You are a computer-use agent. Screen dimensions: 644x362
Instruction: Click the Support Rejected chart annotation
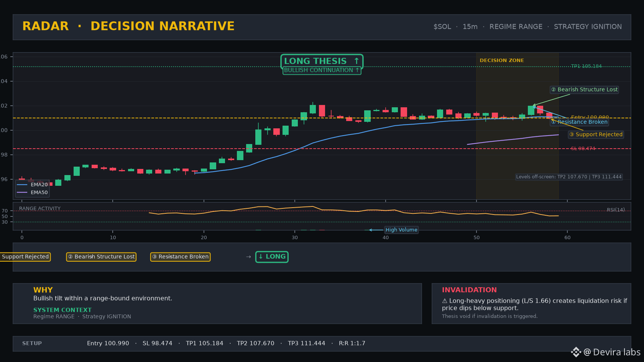point(596,134)
